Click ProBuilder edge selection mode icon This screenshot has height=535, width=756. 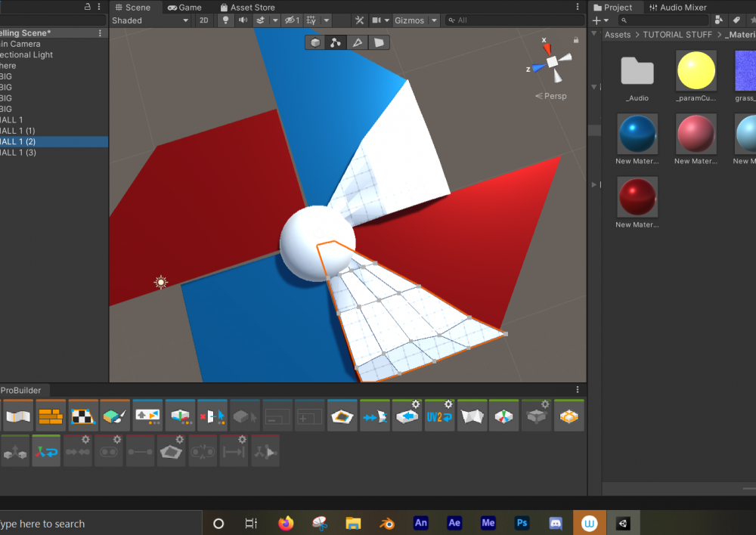(x=358, y=42)
